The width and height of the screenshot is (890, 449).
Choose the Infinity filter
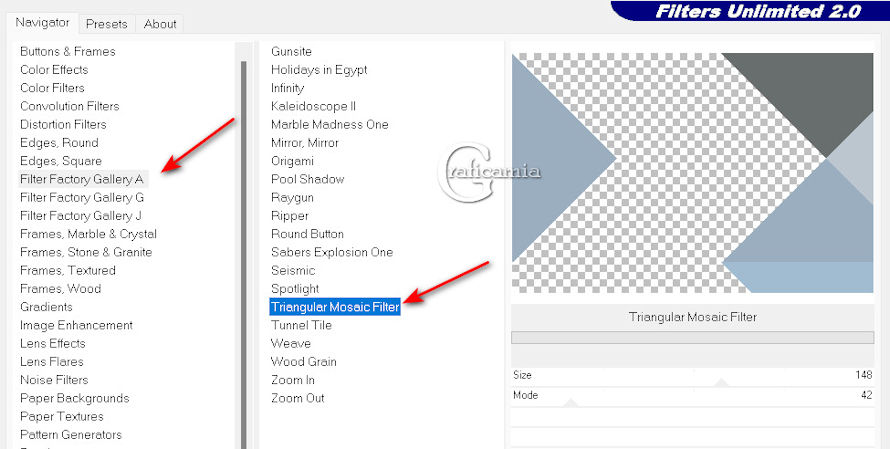[x=287, y=88]
